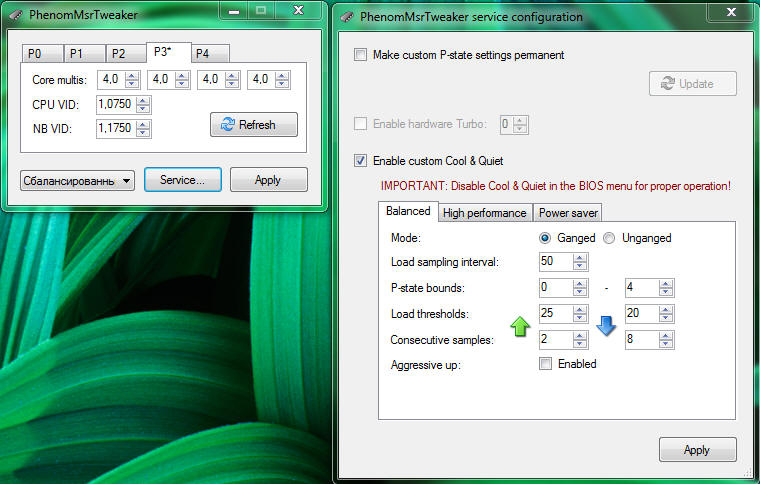Click the first Core multis 4,0 field
The height and width of the screenshot is (484, 760).
[x=119, y=80]
